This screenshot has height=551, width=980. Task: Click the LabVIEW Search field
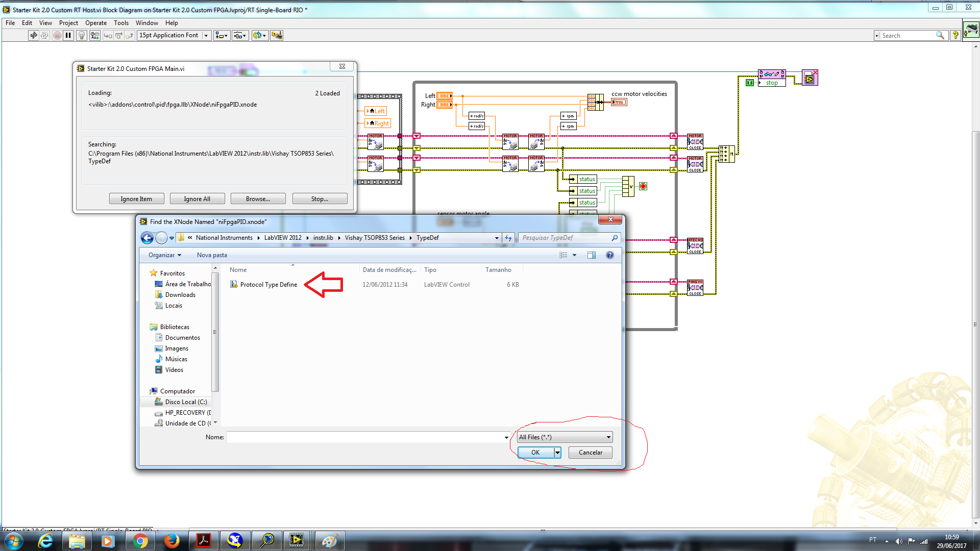click(x=911, y=35)
